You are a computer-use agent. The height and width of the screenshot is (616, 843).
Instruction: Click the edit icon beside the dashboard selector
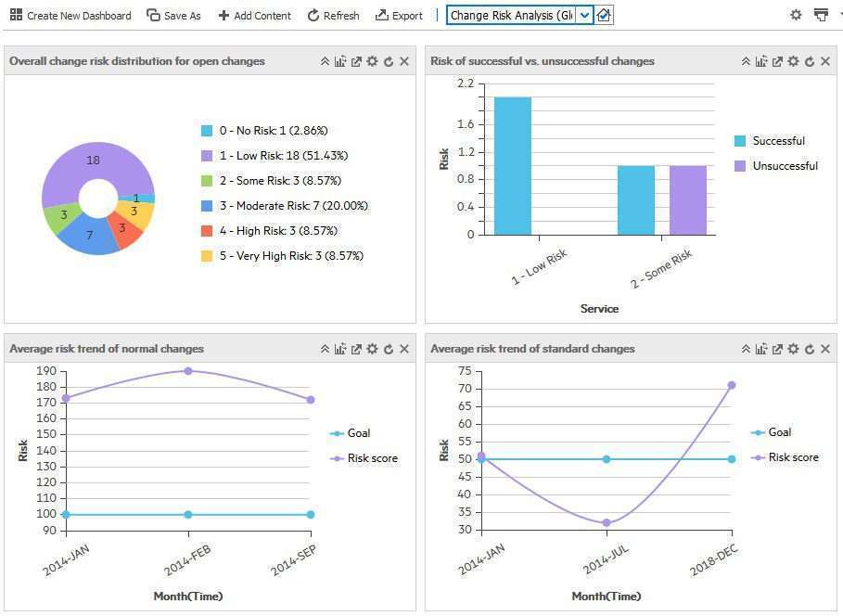click(x=604, y=16)
